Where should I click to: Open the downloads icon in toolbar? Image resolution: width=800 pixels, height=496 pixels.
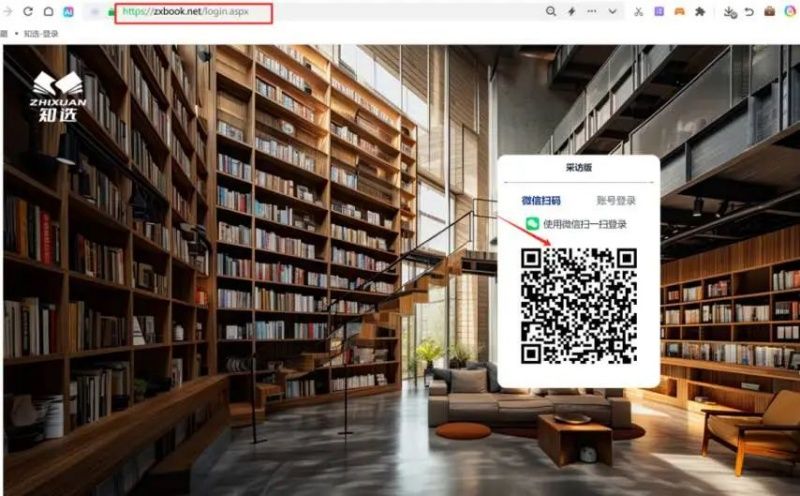[729, 12]
